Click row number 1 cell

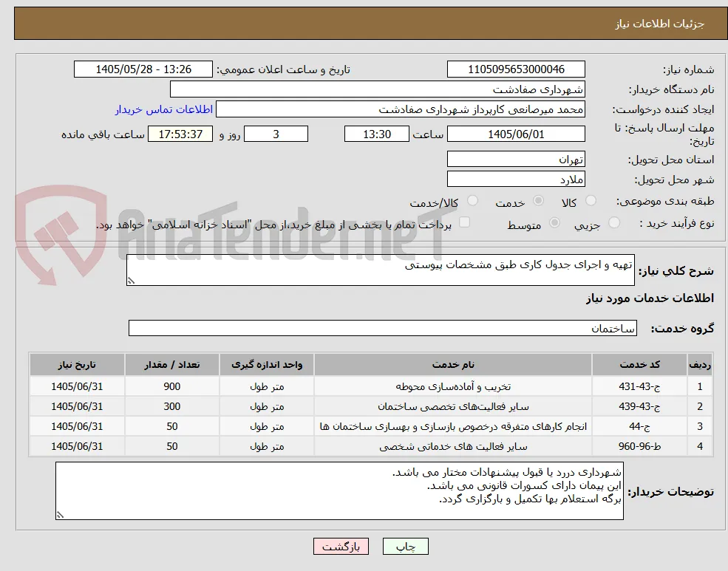700,386
